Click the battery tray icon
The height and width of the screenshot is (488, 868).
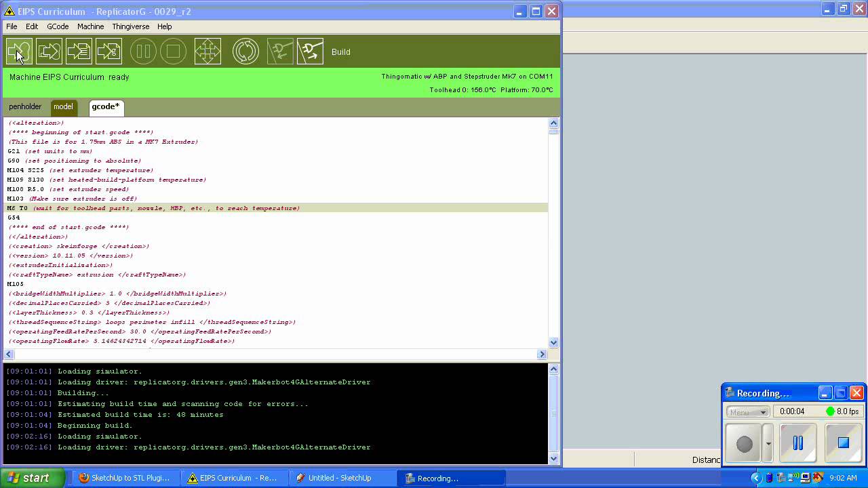click(x=768, y=478)
